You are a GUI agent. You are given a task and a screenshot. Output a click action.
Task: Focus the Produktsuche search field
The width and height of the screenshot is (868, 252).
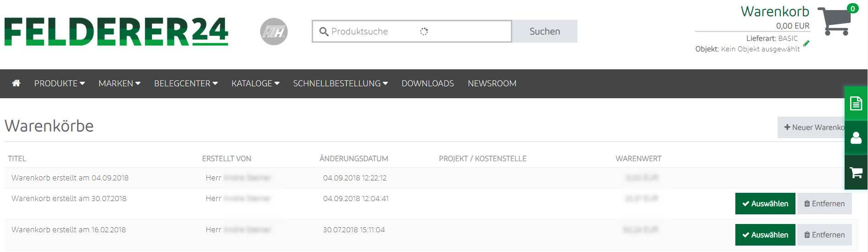pos(412,31)
